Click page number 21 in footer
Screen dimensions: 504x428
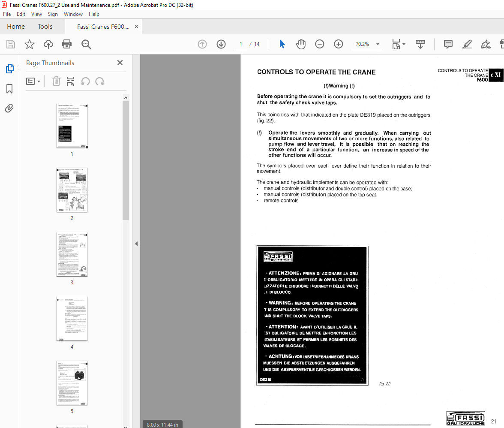click(x=494, y=421)
